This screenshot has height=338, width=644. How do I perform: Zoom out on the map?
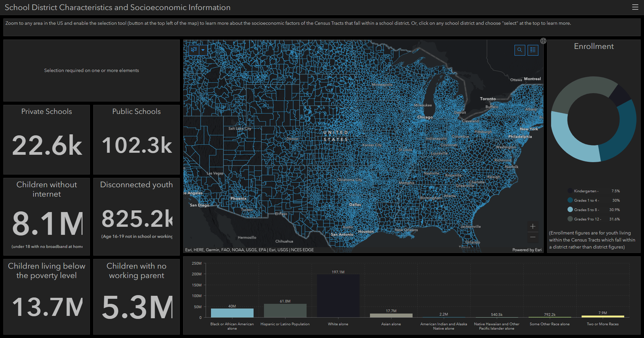533,237
